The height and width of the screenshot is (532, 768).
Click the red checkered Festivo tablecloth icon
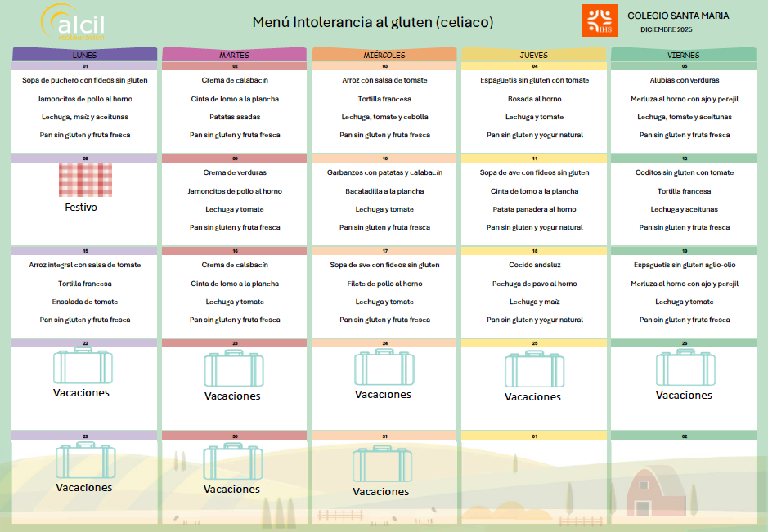coord(85,180)
